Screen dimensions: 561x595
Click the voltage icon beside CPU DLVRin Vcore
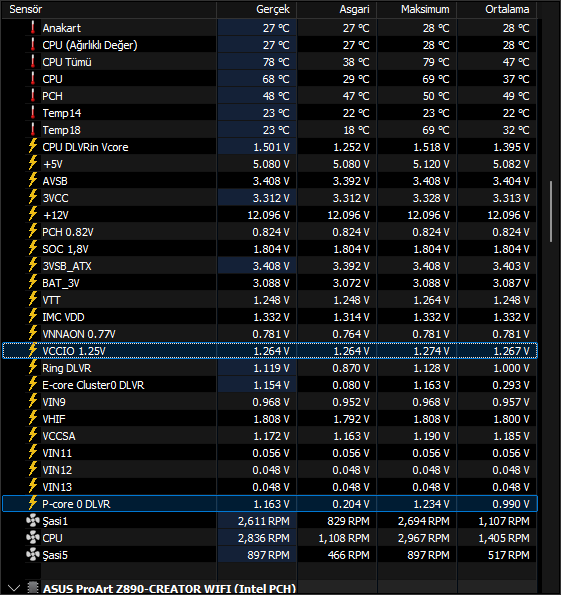pos(33,146)
